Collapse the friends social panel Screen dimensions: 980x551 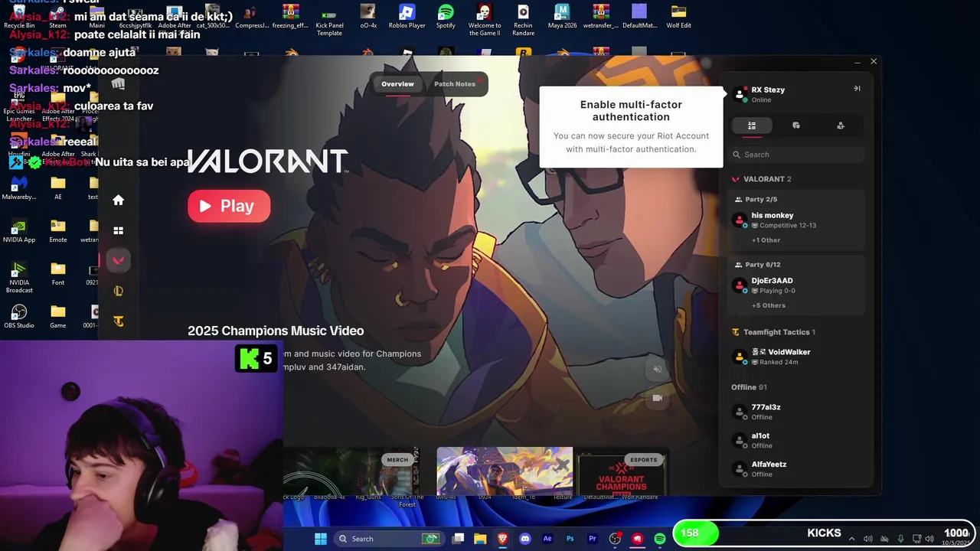(857, 88)
